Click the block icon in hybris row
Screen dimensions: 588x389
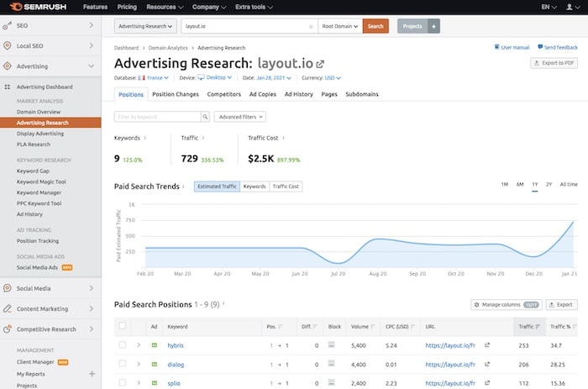[331, 344]
